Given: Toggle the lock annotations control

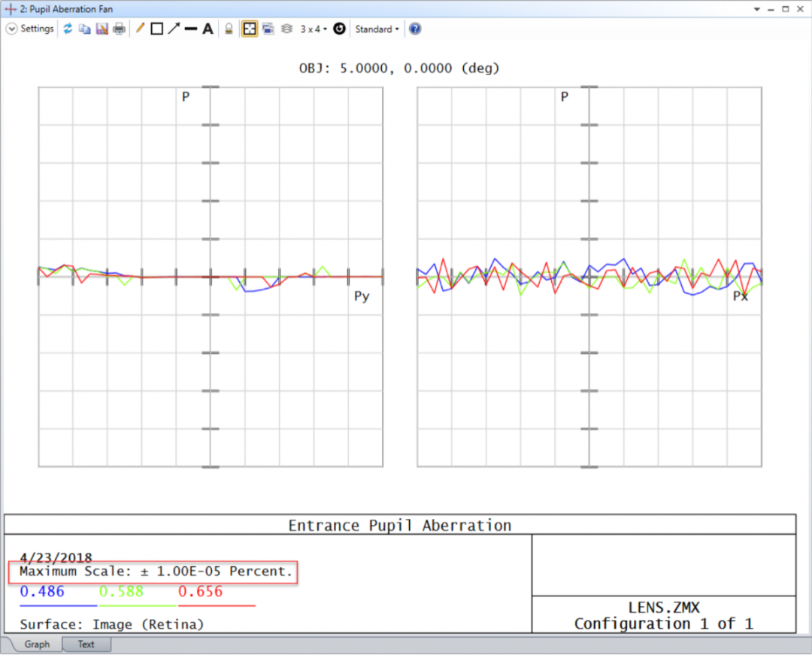Looking at the screenshot, I should [x=229, y=29].
